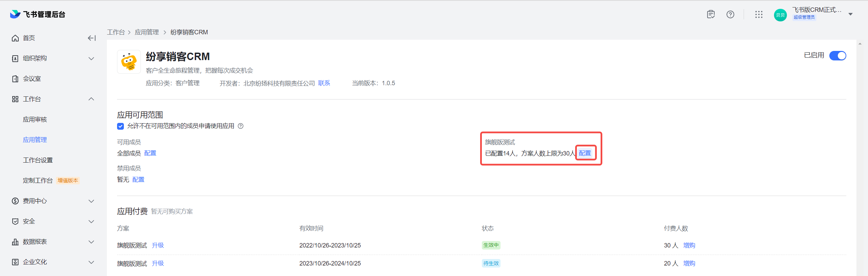Click 升级 for the 生效中 plan
The height and width of the screenshot is (276, 868).
158,245
